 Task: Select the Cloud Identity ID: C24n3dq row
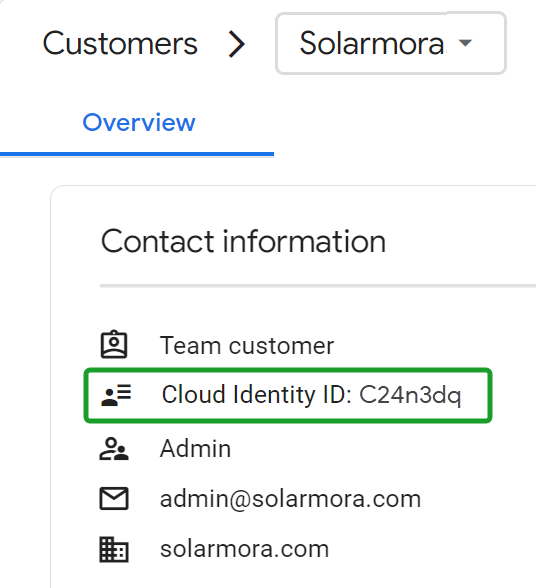[288, 395]
